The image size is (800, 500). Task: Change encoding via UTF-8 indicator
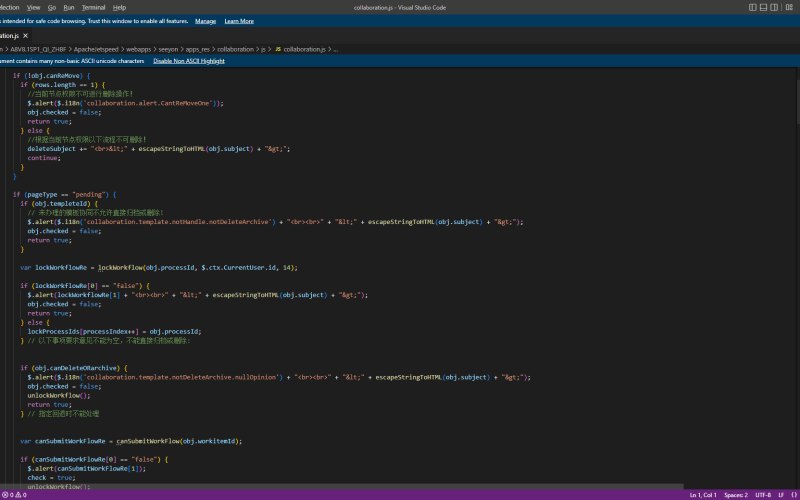[763, 495]
